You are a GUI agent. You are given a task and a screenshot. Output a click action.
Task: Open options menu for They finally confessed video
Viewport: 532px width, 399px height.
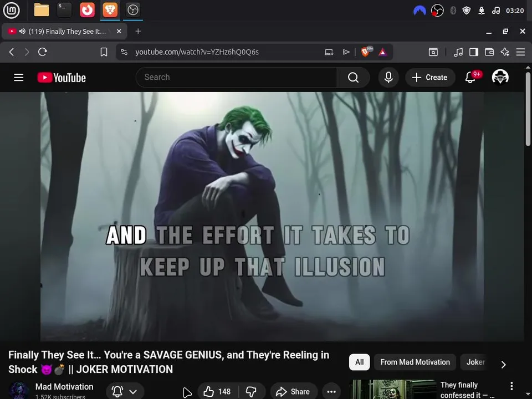[x=511, y=386]
